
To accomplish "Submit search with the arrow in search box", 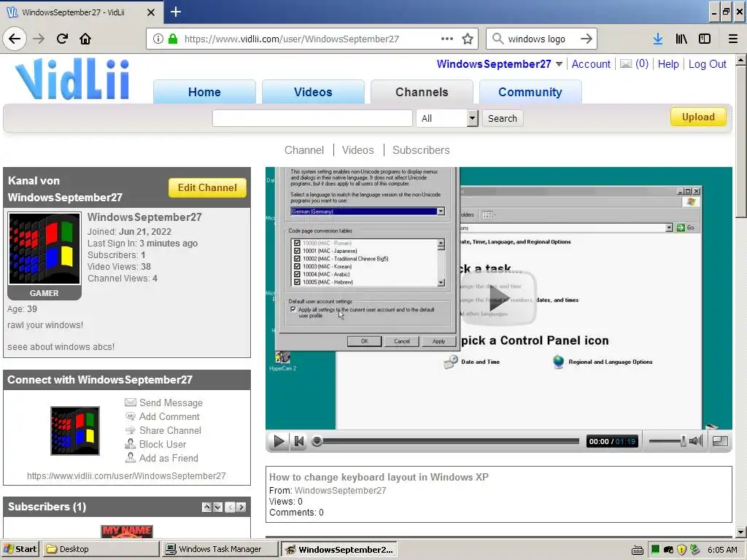I will tap(587, 39).
